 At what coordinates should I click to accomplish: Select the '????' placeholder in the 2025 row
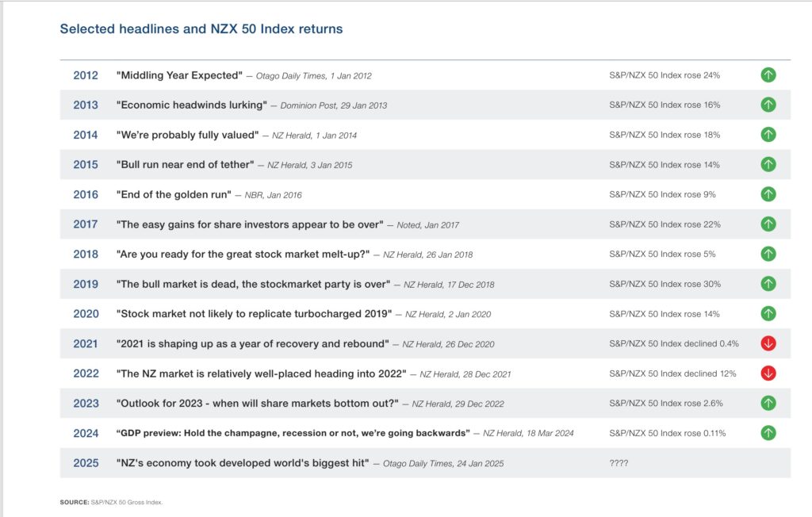click(x=618, y=462)
